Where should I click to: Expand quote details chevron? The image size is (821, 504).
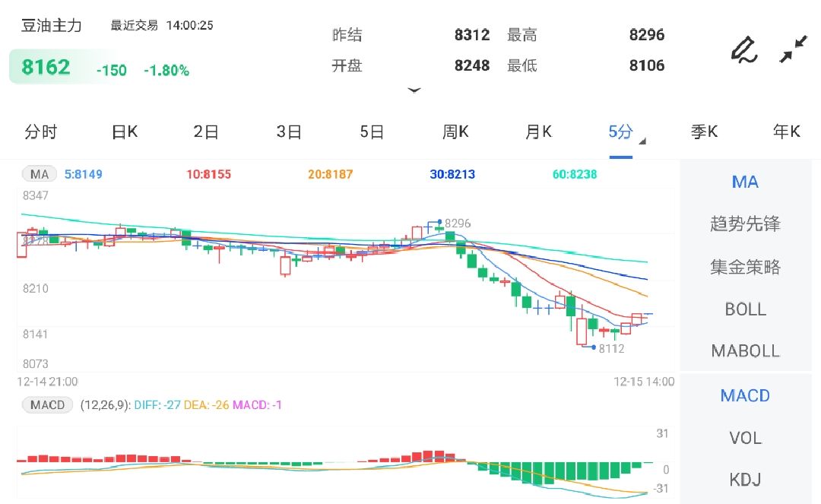tap(414, 90)
